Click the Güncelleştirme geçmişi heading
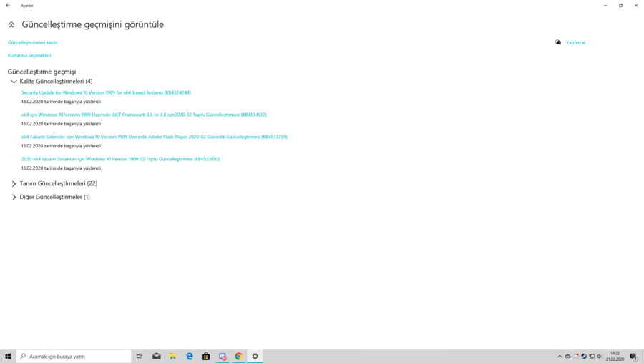The height and width of the screenshot is (363, 644). [x=42, y=72]
